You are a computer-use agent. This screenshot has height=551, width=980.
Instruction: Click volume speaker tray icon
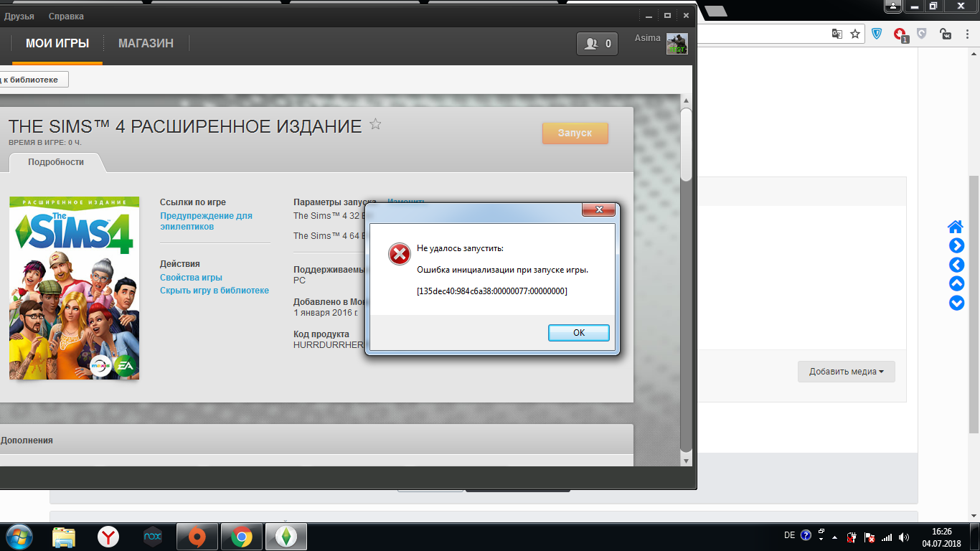click(x=904, y=537)
